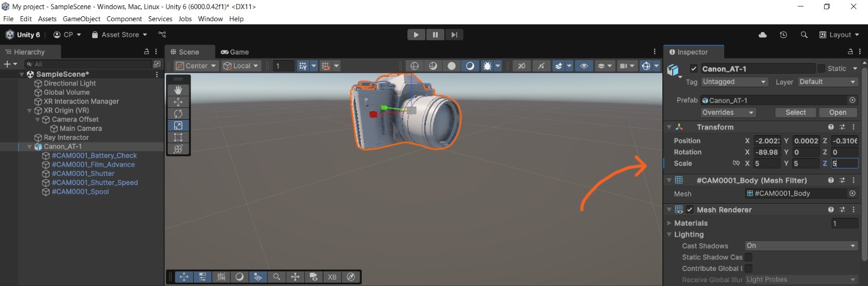Click the Prefab object picker circle
The width and height of the screenshot is (868, 286).
[x=852, y=100]
